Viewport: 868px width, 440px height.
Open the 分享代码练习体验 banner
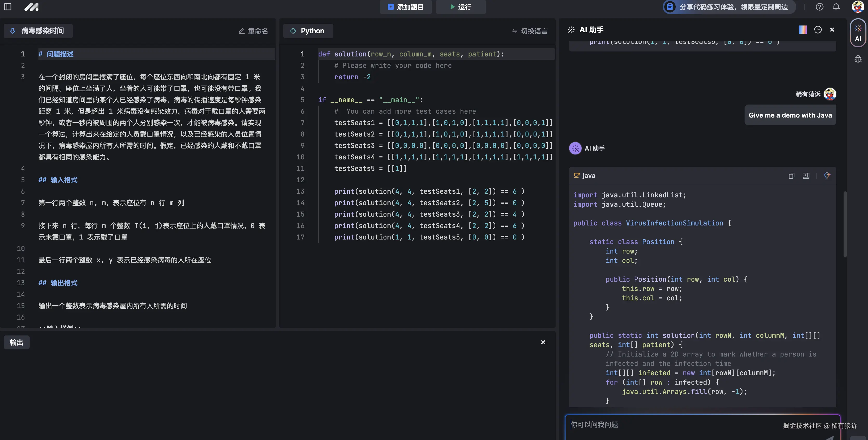click(x=728, y=7)
